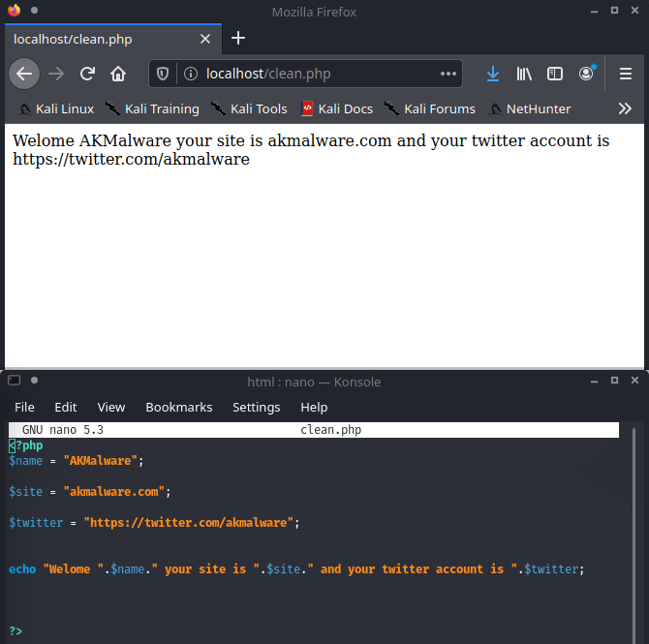Open the Kali Tools bookmark
This screenshot has height=644, width=649.
point(249,108)
